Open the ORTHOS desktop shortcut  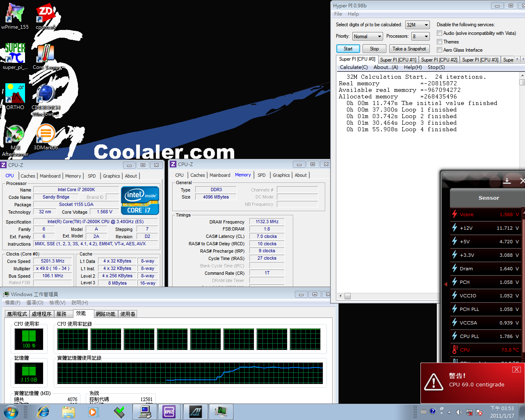(15, 97)
